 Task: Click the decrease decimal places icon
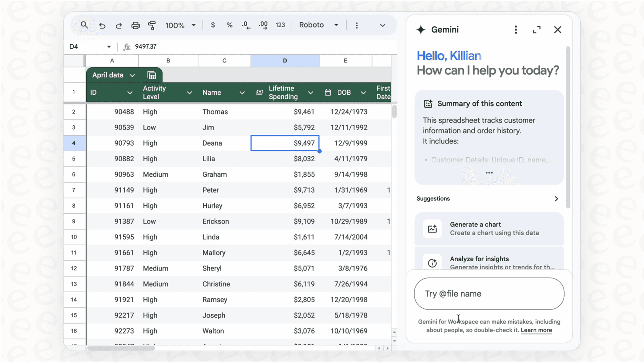(x=246, y=25)
